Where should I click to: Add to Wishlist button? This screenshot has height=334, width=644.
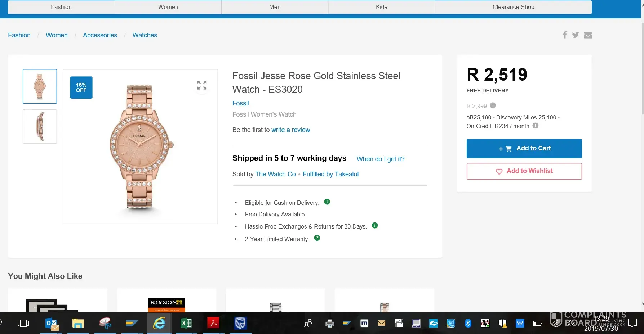[x=524, y=171]
